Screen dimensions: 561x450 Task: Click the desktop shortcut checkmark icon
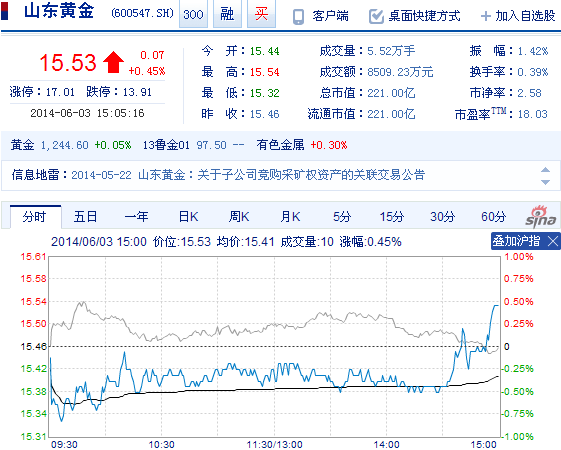pyautogui.click(x=376, y=16)
